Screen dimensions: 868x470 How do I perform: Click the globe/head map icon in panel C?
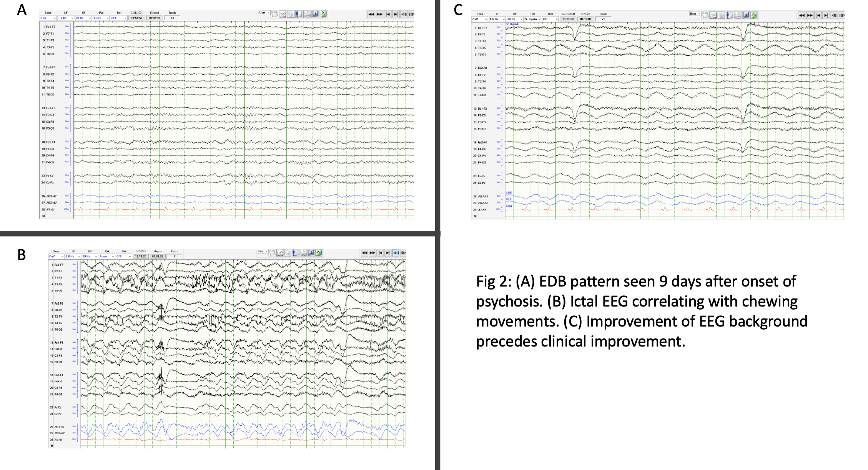pos(721,15)
